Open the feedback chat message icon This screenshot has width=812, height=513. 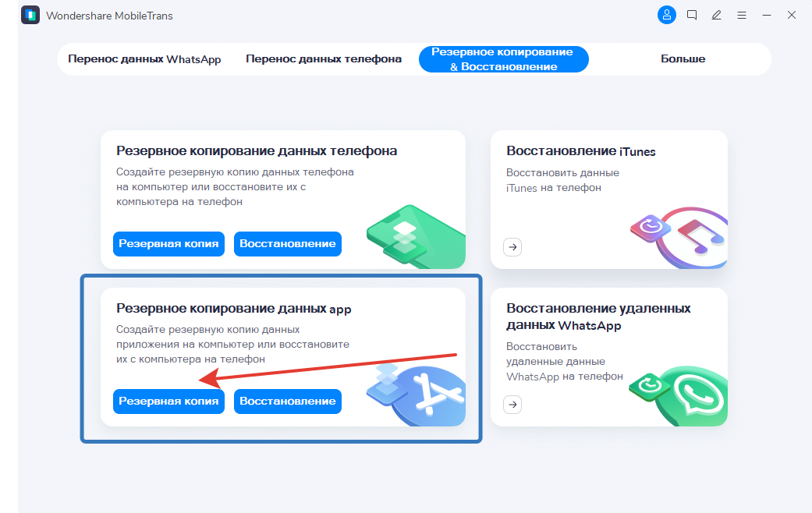tap(691, 15)
